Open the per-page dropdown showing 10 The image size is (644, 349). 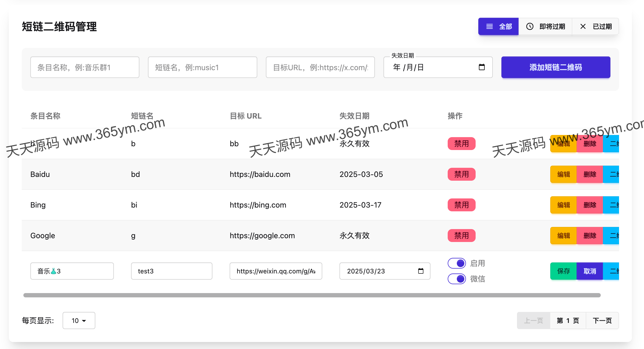79,320
